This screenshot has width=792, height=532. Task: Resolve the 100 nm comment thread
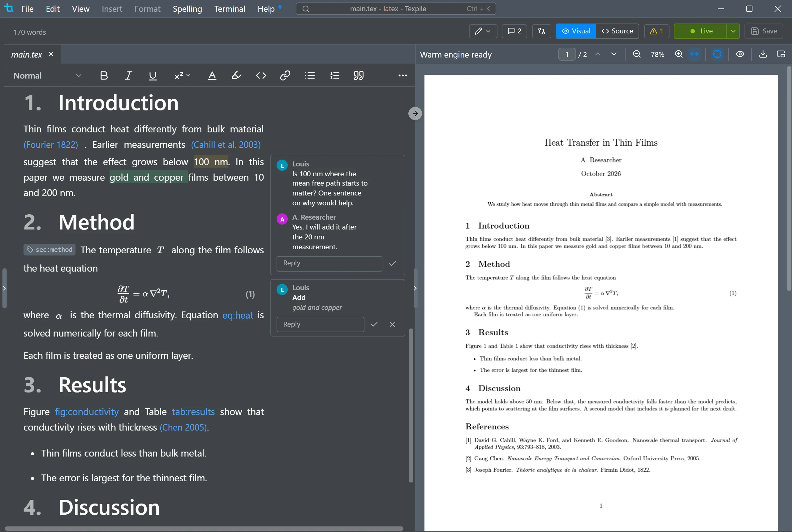pos(392,264)
